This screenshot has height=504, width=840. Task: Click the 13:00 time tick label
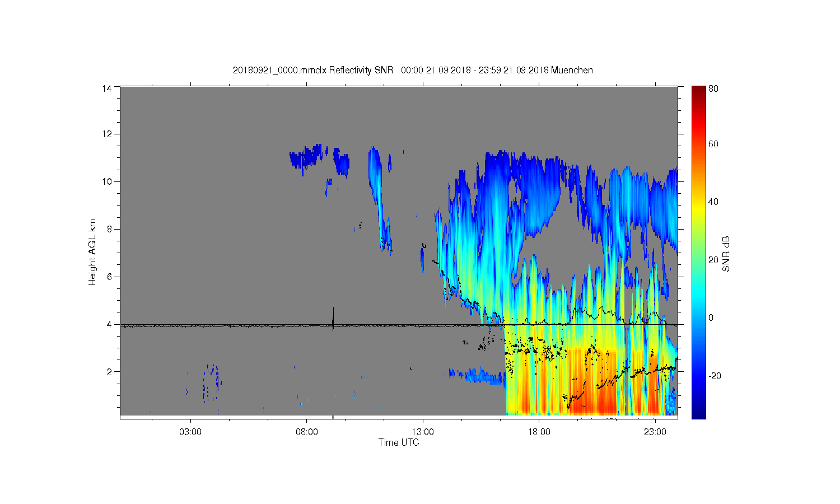423,432
